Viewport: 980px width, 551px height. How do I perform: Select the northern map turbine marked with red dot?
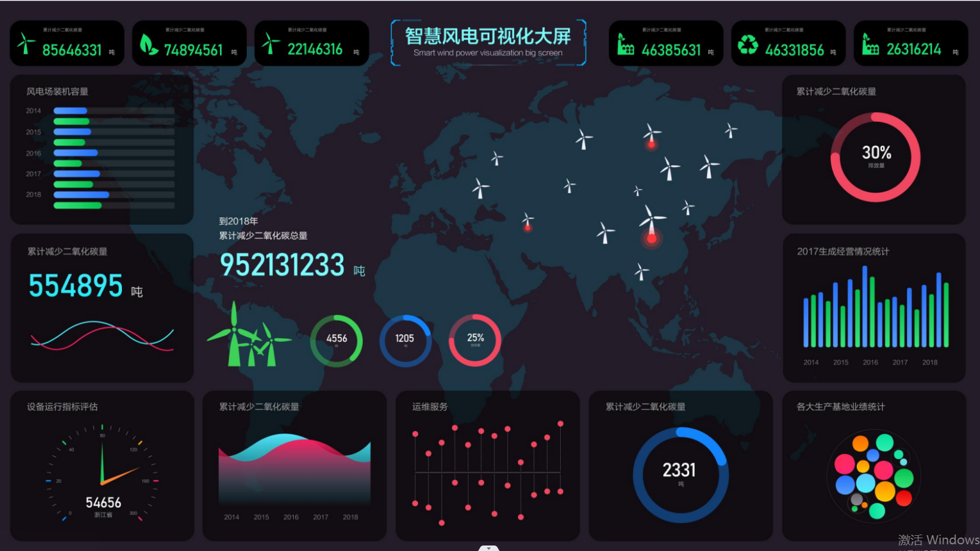click(651, 136)
